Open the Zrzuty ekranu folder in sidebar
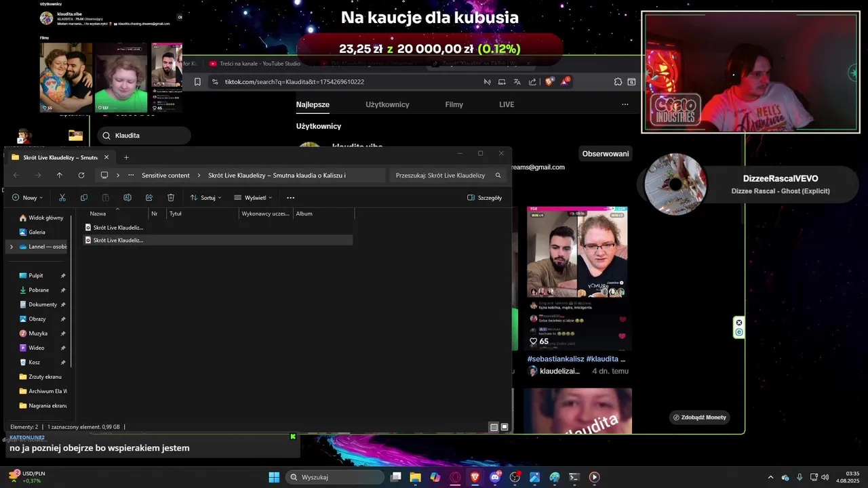868x488 pixels. coord(45,376)
